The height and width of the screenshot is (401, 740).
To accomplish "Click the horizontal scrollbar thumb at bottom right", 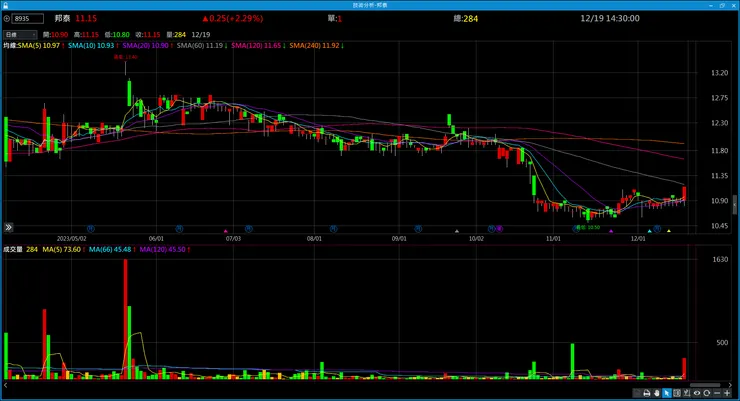I will [x=705, y=385].
